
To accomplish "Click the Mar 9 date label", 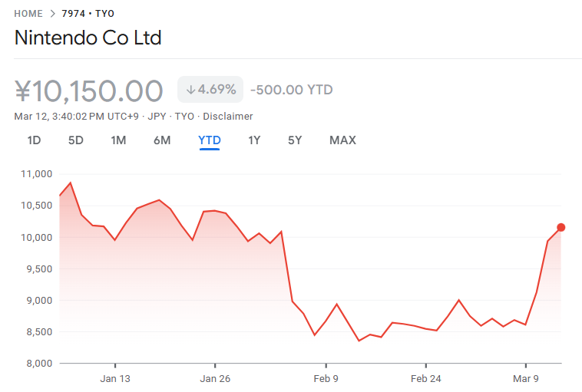I will point(526,378).
